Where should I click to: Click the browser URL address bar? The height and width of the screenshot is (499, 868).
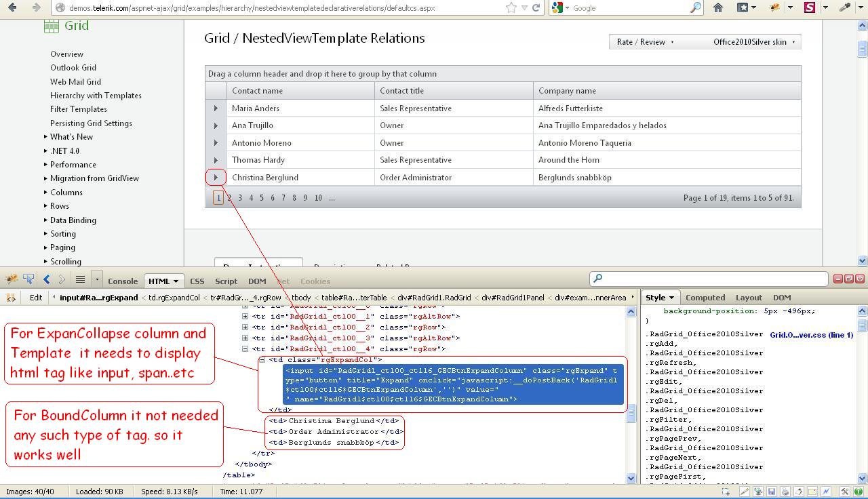click(x=285, y=7)
